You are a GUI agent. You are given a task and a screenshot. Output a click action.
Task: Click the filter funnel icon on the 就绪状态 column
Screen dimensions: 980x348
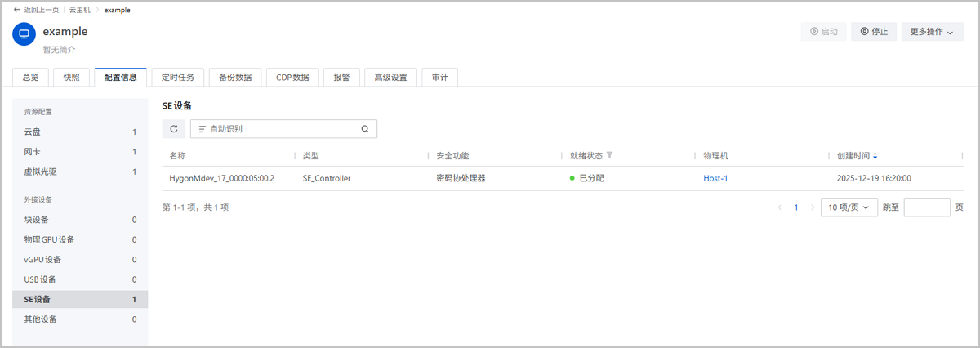[609, 155]
